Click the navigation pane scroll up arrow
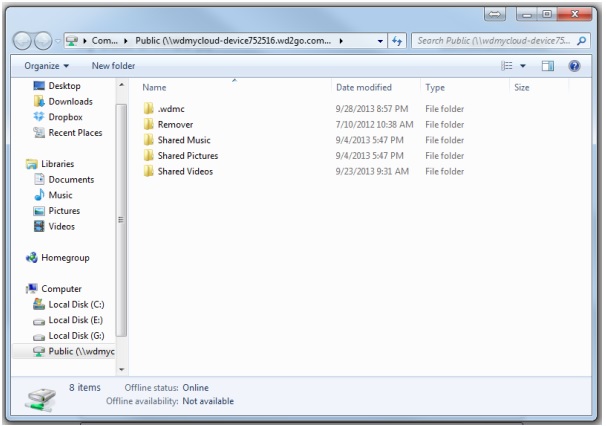The image size is (606, 426). pyautogui.click(x=121, y=85)
